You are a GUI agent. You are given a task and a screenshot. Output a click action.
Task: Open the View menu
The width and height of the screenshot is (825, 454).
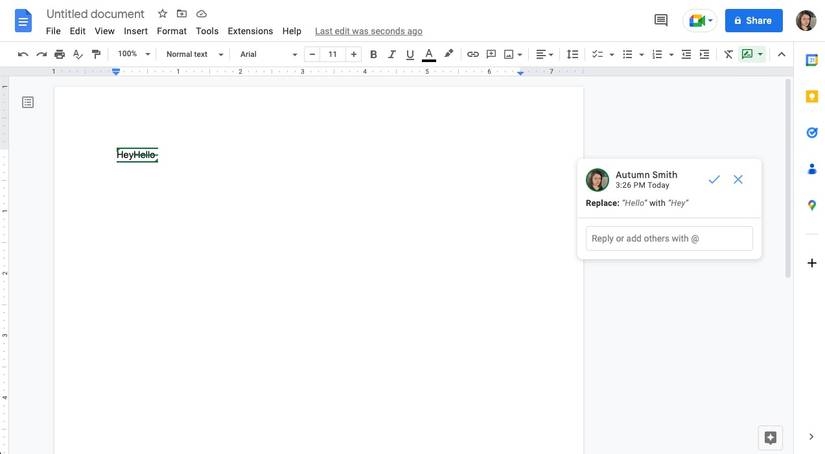[104, 31]
